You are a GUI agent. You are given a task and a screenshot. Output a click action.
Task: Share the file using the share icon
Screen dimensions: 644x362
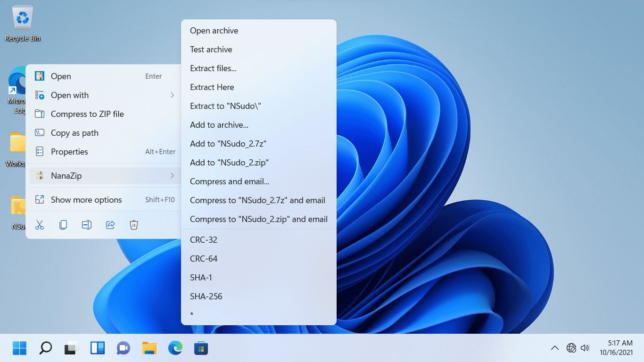coord(110,225)
